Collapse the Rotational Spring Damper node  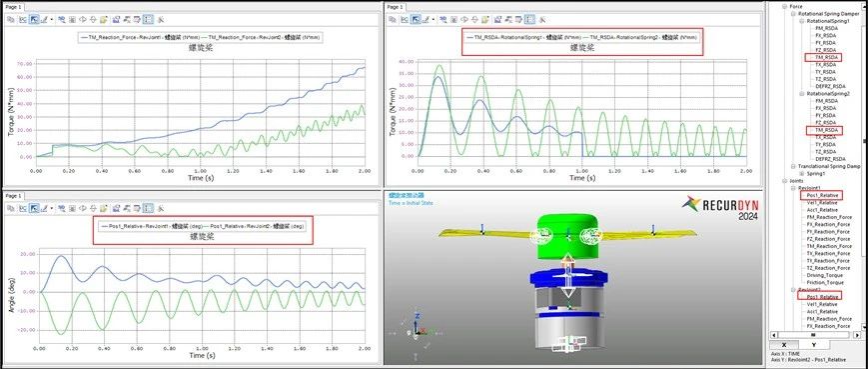(x=793, y=13)
